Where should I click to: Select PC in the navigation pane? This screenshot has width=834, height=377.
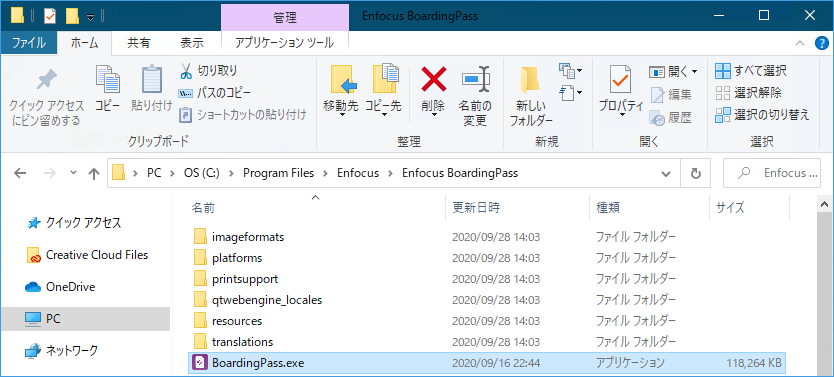[x=85, y=319]
